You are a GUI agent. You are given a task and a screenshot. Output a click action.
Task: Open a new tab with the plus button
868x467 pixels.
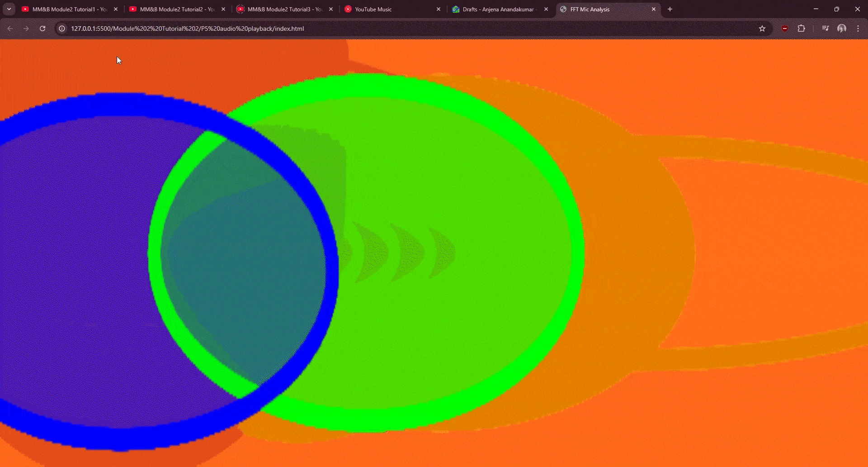coord(670,9)
